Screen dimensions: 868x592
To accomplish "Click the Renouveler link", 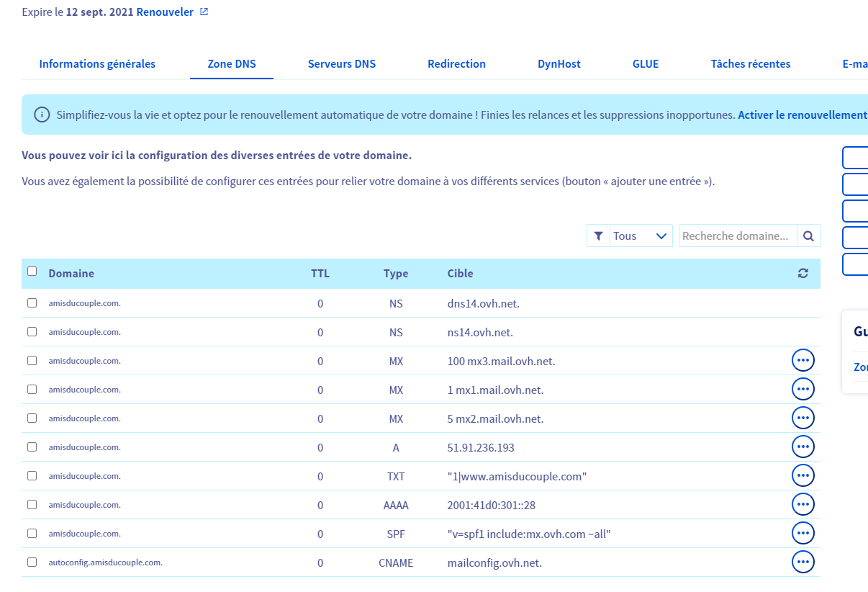I will pos(165,12).
